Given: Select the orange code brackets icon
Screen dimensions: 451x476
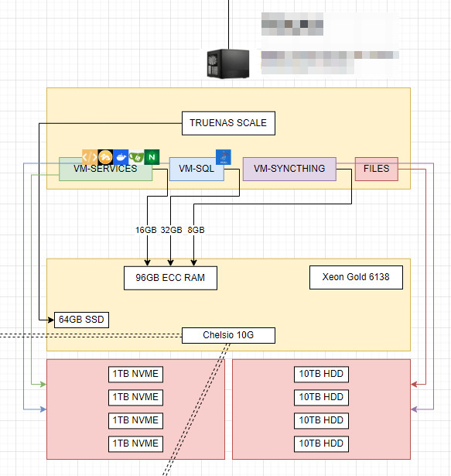Looking at the screenshot, I should (x=90, y=157).
